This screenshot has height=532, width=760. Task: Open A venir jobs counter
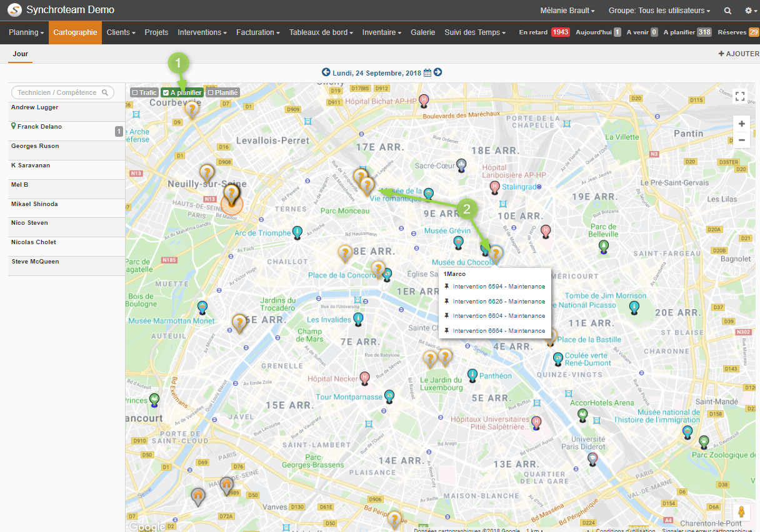point(642,32)
